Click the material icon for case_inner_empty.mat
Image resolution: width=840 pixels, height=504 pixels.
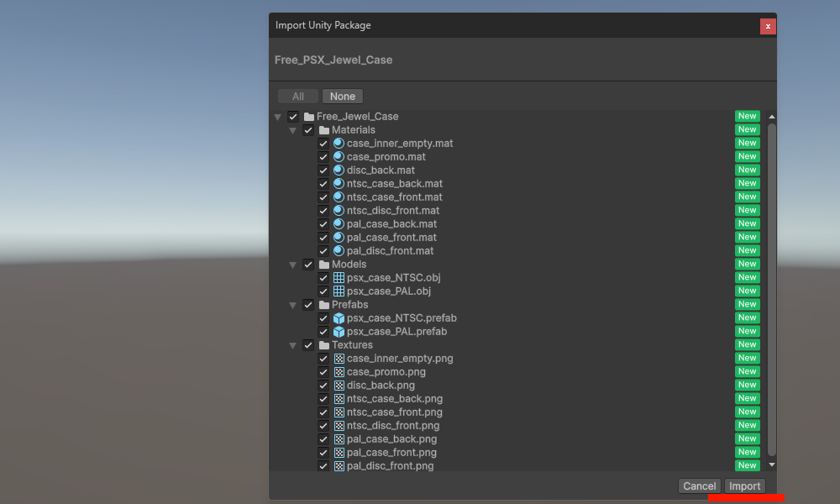tap(339, 144)
